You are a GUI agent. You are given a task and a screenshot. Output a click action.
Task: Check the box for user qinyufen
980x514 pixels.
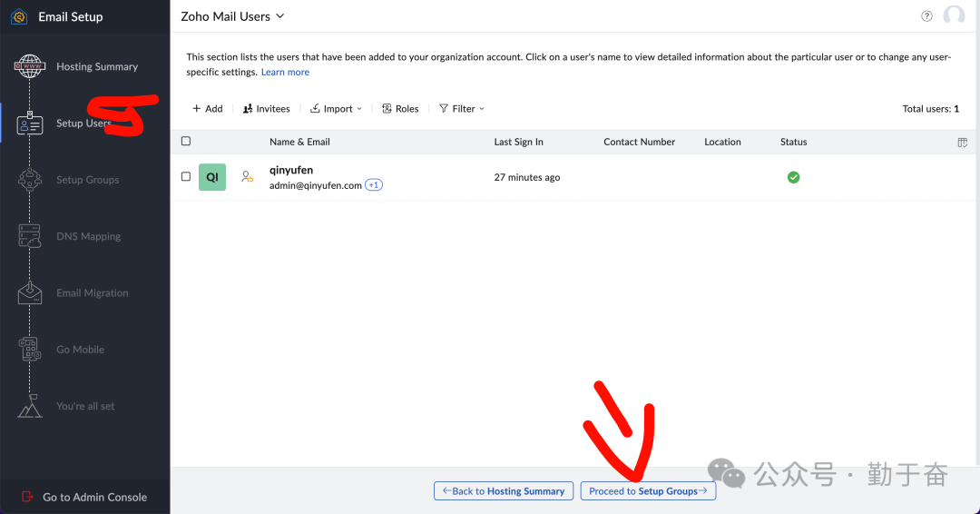coord(186,177)
